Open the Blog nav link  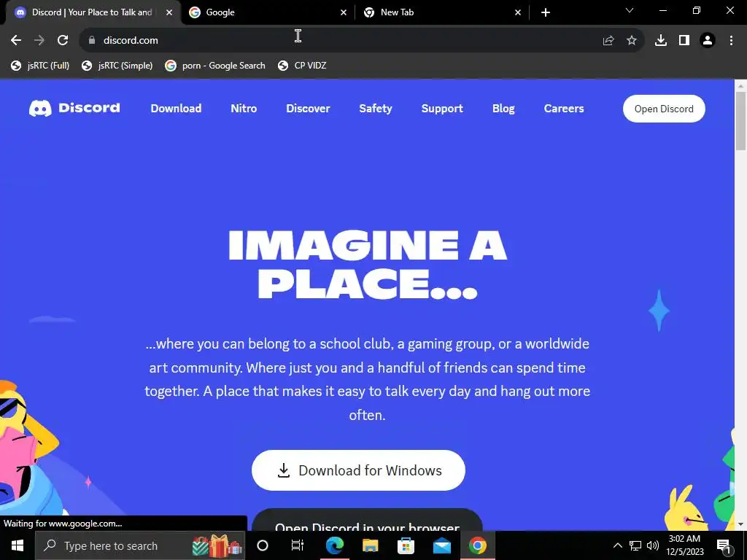point(503,109)
